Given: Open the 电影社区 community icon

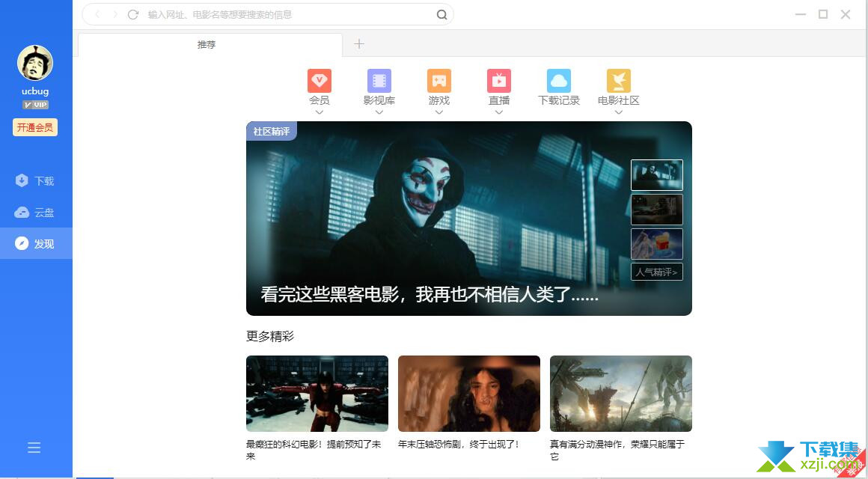Looking at the screenshot, I should pos(618,81).
